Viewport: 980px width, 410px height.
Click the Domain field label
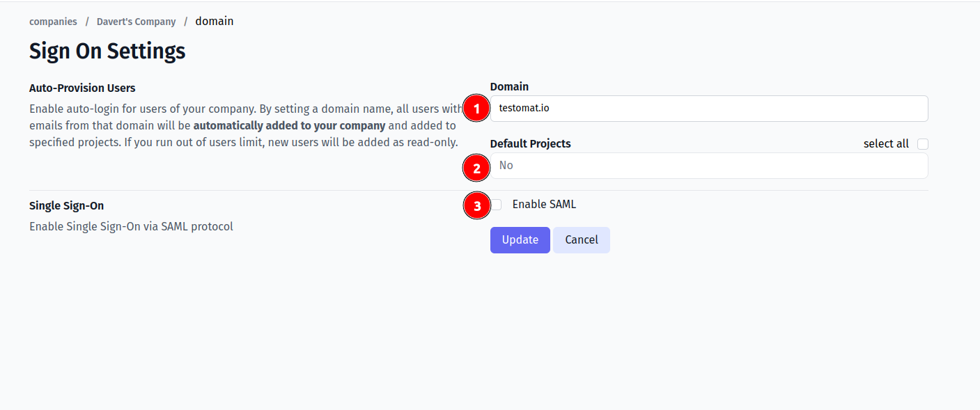509,87
